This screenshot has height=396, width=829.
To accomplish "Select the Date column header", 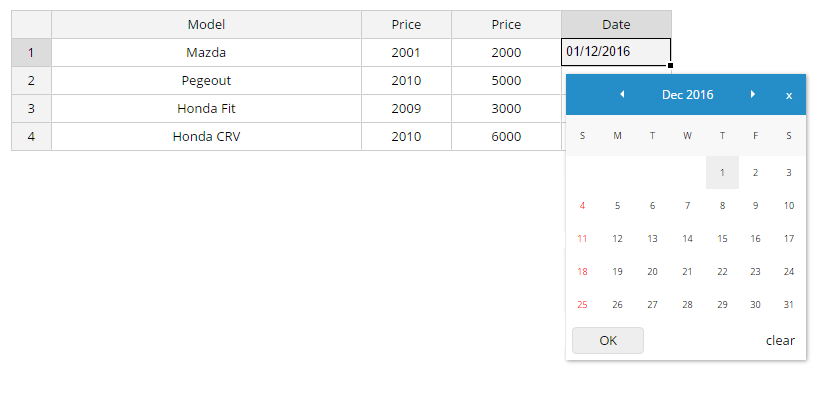I will (x=616, y=24).
